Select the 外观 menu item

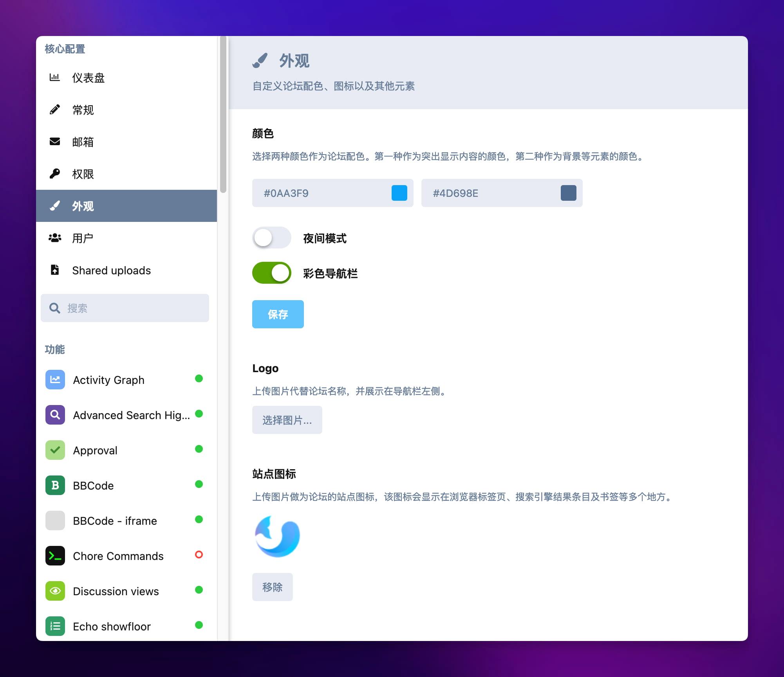tap(126, 206)
